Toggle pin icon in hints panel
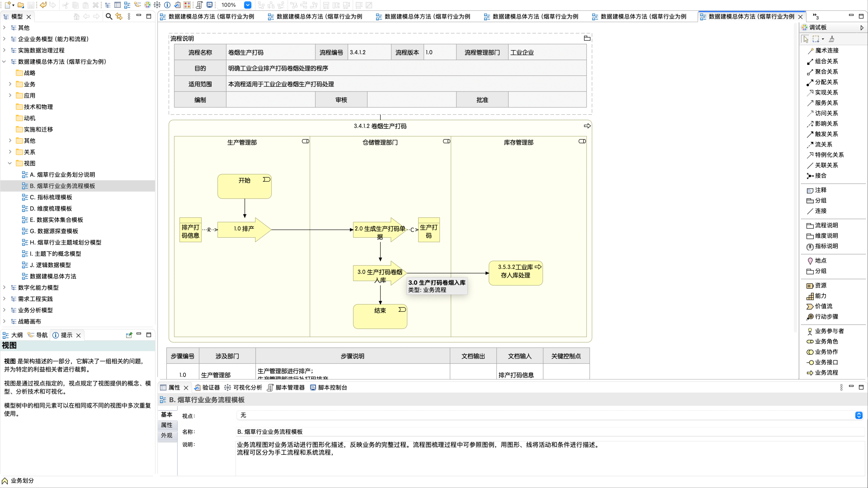Image resolution: width=868 pixels, height=488 pixels. point(129,335)
